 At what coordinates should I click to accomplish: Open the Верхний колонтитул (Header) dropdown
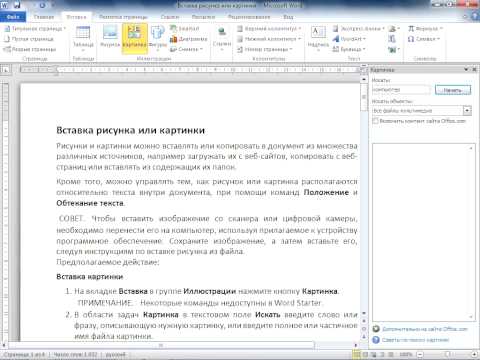pyautogui.click(x=269, y=29)
